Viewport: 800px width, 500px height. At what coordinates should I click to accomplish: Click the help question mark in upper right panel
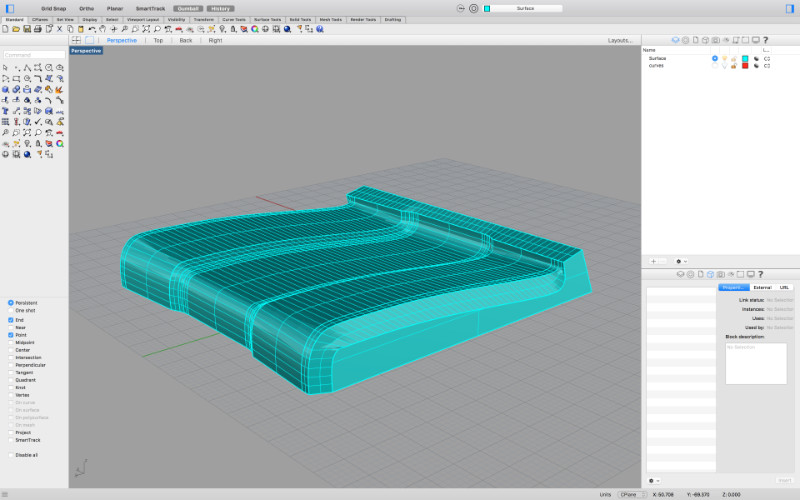tap(765, 40)
